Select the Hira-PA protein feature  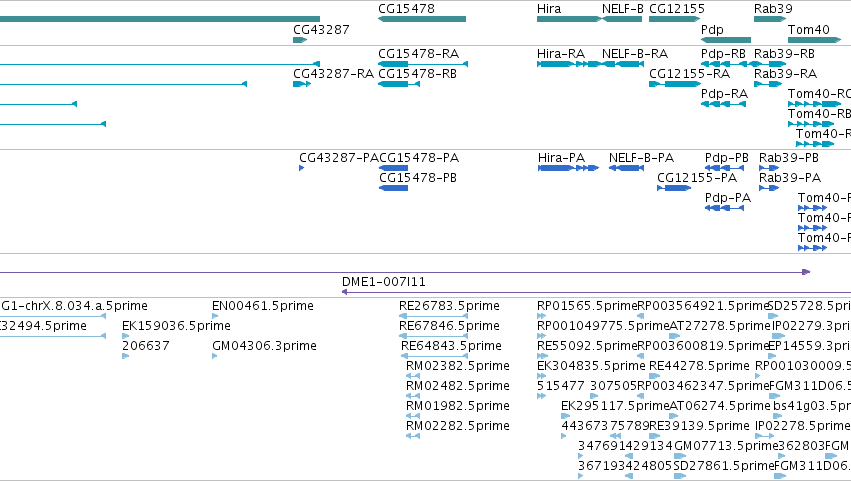point(568,168)
